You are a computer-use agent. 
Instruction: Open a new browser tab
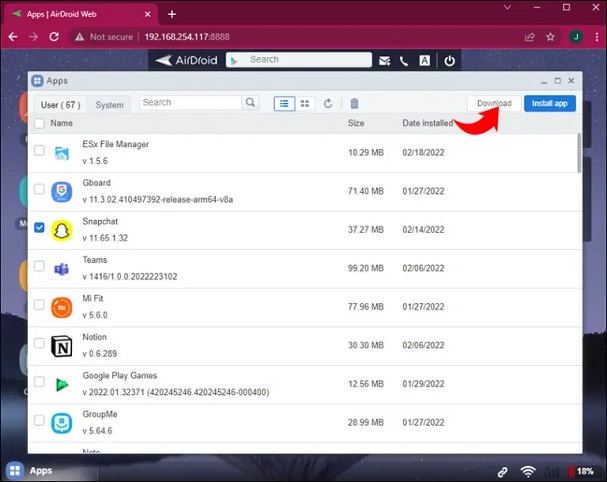click(x=172, y=14)
